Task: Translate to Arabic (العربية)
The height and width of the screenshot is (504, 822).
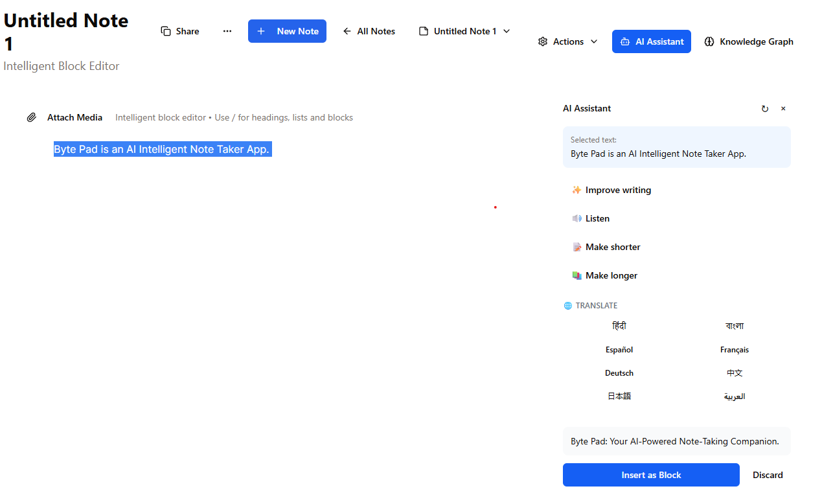Action: click(x=735, y=396)
